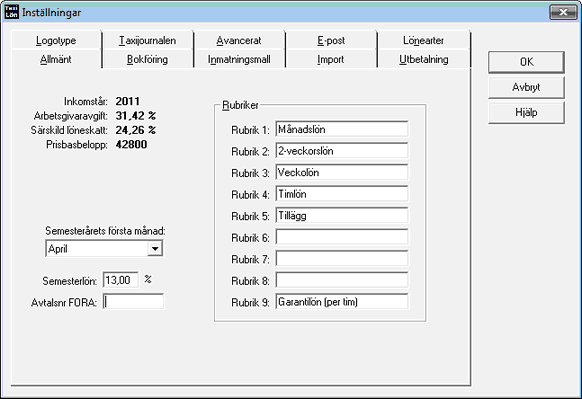Edit Rubrik 1 field containing Månadslön
The height and width of the screenshot is (399, 582).
coord(342,129)
